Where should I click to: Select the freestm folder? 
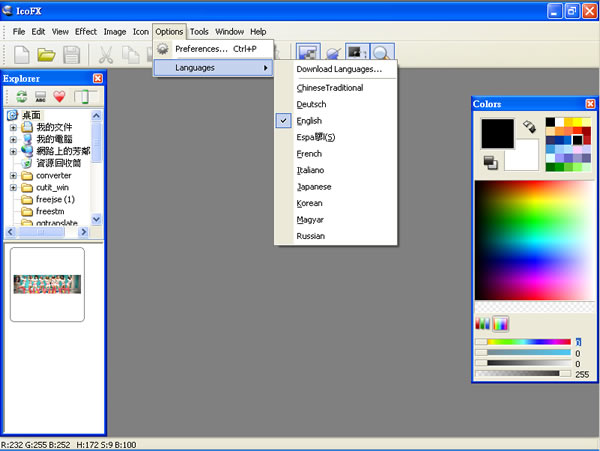(50, 211)
